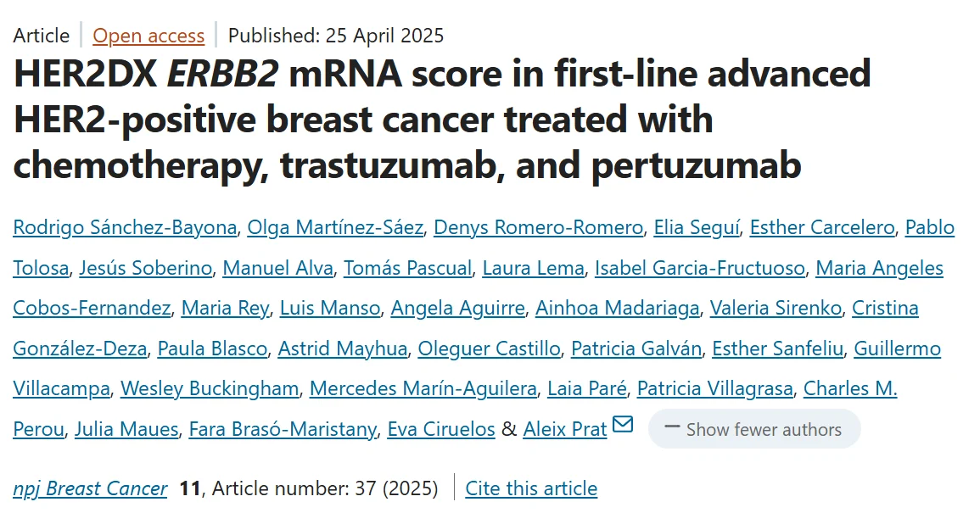Select author Olga Martínez-Sáez
This screenshot has width=980, height=513.
(335, 227)
